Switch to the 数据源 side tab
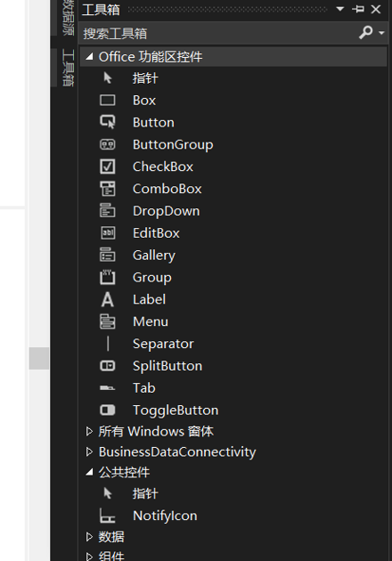The height and width of the screenshot is (561, 392). point(68,18)
